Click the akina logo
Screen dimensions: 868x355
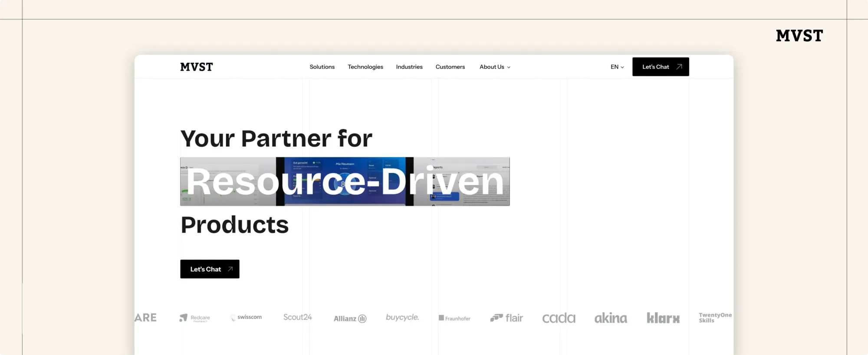pyautogui.click(x=611, y=318)
